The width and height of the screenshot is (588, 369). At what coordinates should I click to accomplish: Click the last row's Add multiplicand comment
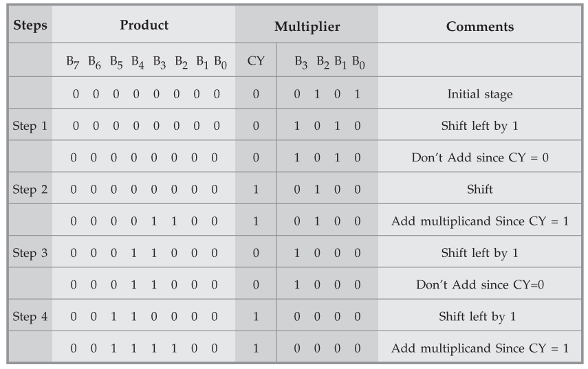coord(479,348)
